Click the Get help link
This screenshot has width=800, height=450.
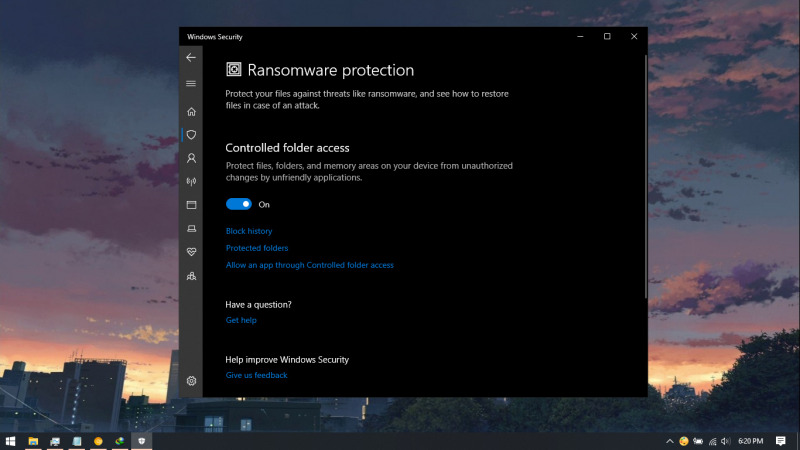point(241,320)
